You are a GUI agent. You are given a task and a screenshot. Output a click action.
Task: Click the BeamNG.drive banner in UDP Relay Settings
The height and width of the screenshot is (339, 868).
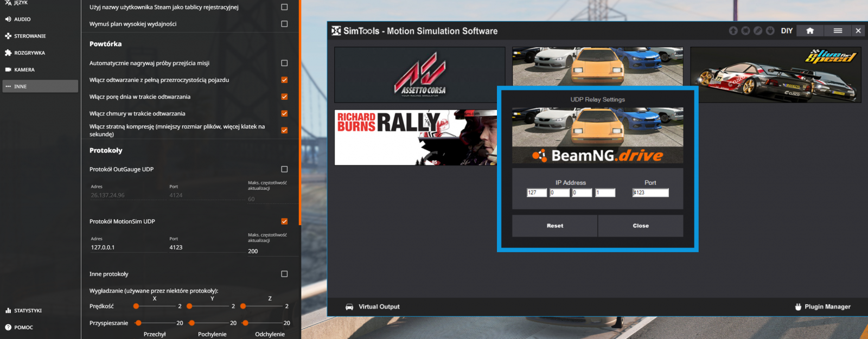(x=597, y=136)
